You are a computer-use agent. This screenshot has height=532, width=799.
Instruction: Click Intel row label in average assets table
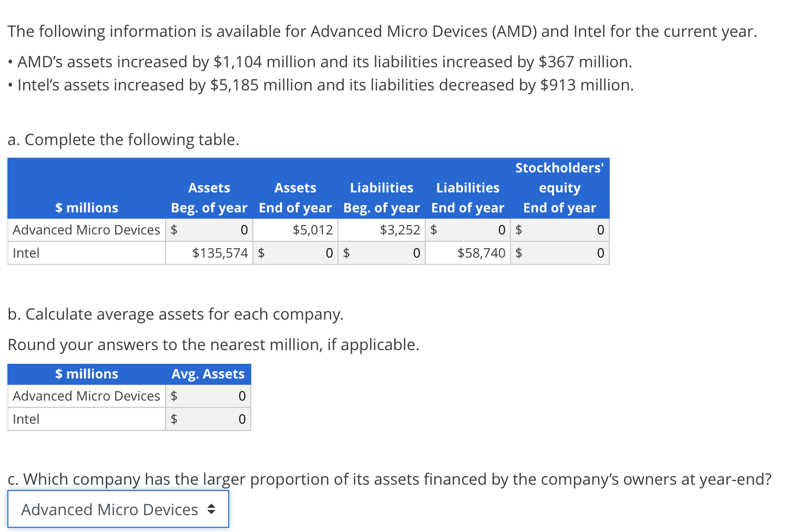click(26, 419)
